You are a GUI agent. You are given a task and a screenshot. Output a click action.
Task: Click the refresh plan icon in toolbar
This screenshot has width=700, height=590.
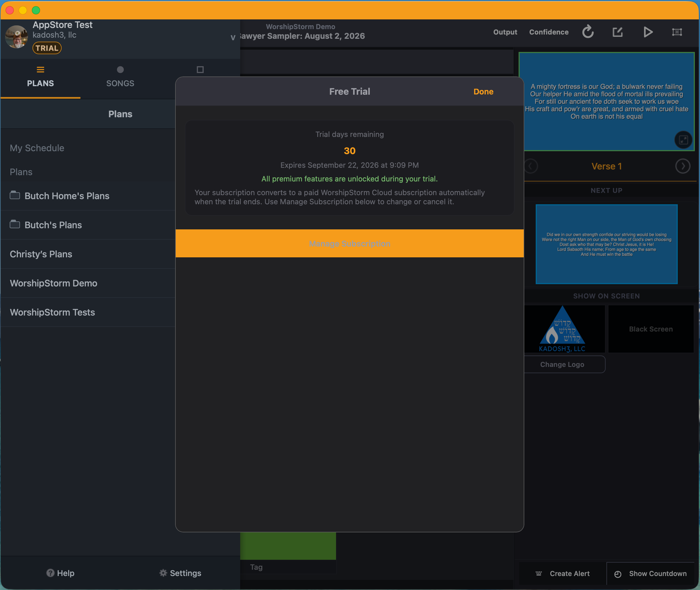click(588, 32)
